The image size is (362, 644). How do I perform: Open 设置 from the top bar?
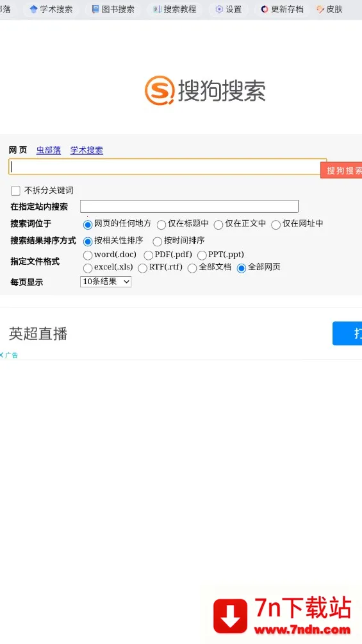pos(229,9)
